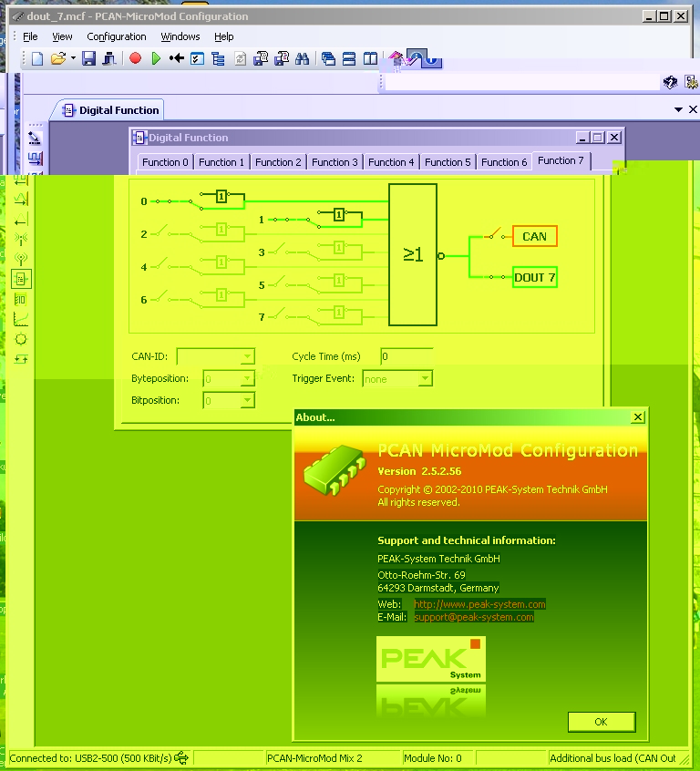
Task: Open the curve graph sidebar icon
Action: tap(21, 319)
